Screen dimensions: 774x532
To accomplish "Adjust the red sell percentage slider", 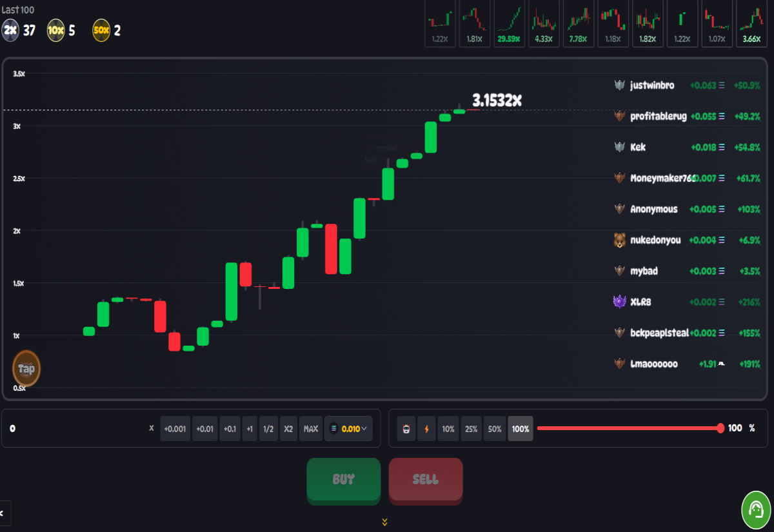I will [629, 428].
